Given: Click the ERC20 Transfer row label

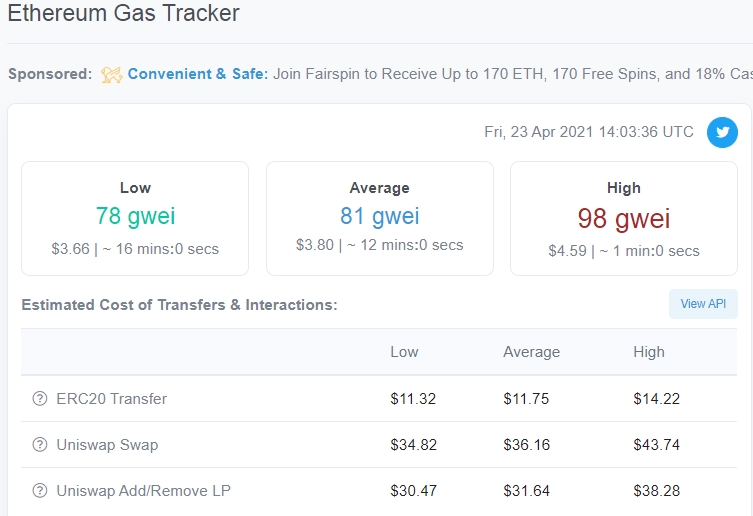Looking at the screenshot, I should [111, 399].
